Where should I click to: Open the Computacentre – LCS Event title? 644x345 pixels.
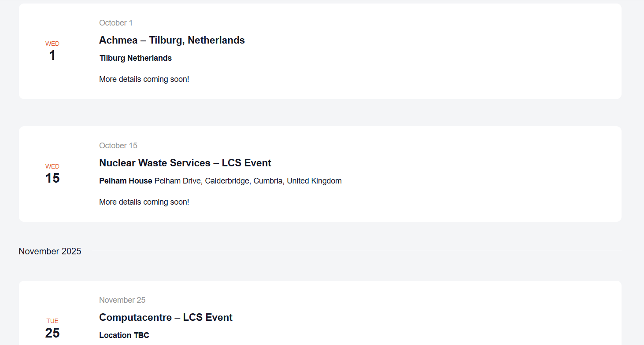click(x=166, y=318)
